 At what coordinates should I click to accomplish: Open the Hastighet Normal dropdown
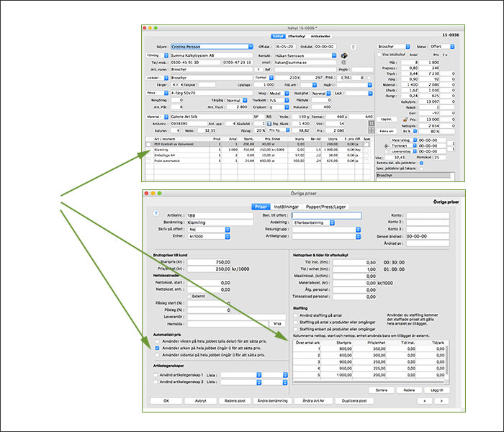click(328, 93)
